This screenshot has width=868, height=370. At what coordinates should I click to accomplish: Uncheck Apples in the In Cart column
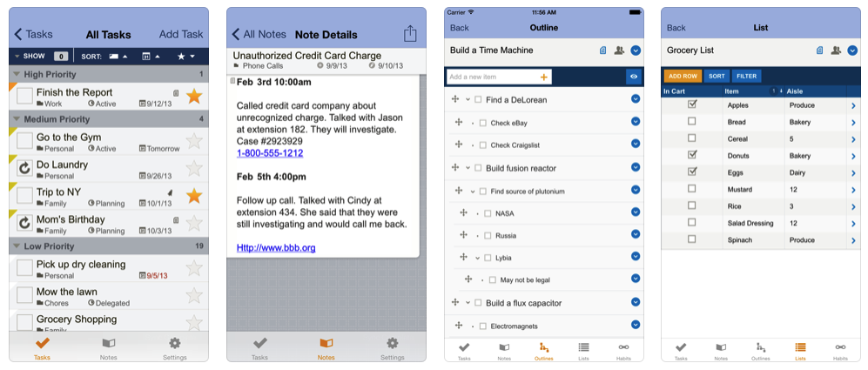click(692, 104)
